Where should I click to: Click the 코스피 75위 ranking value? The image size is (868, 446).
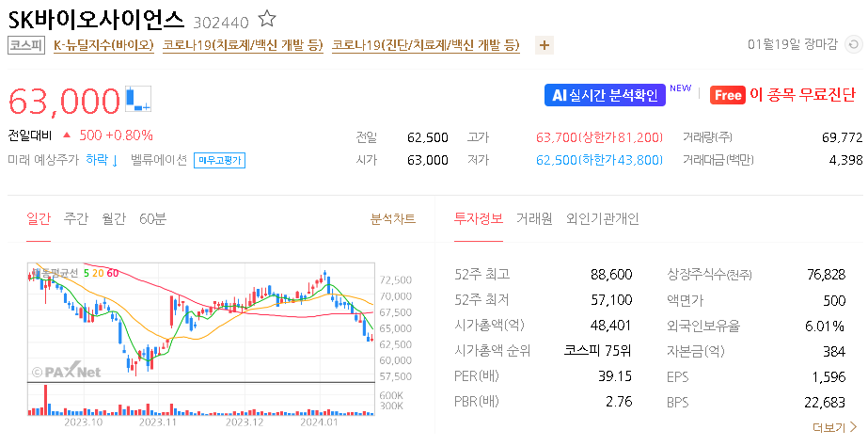pos(597,351)
